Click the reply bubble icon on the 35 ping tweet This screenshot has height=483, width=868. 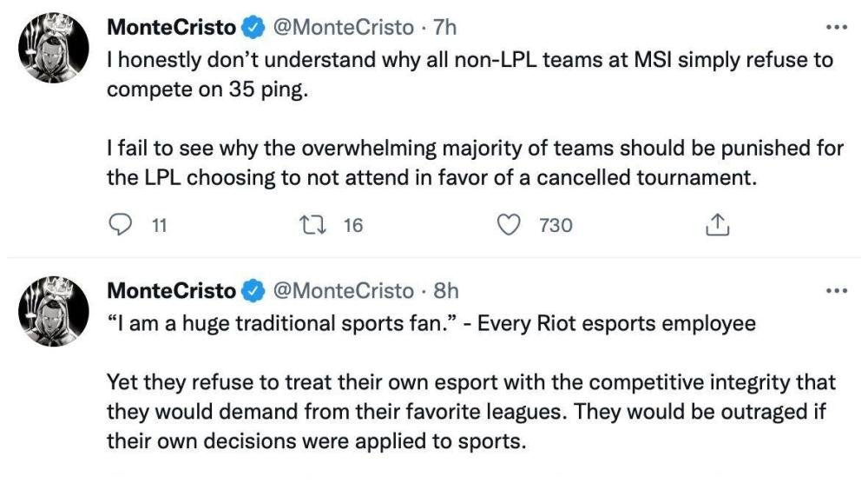point(119,225)
